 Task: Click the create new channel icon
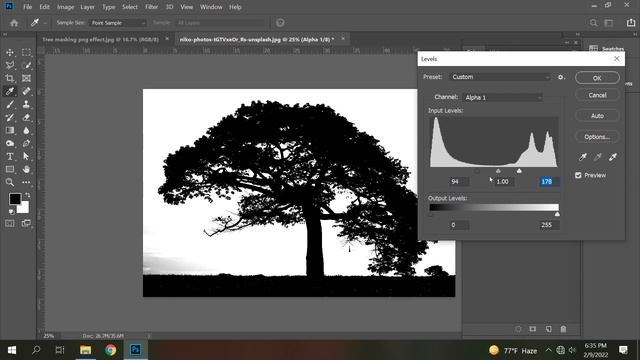tap(548, 329)
